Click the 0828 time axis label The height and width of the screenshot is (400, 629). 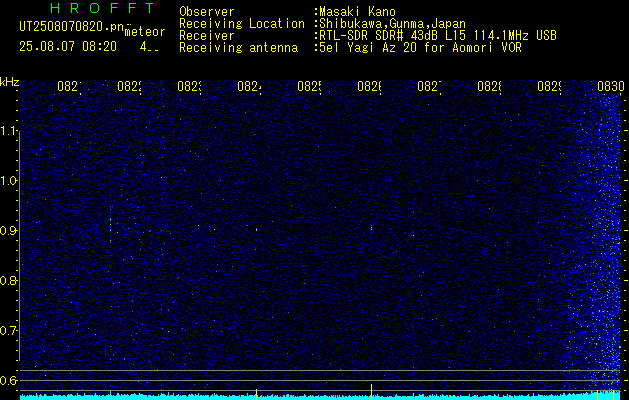[x=489, y=86]
